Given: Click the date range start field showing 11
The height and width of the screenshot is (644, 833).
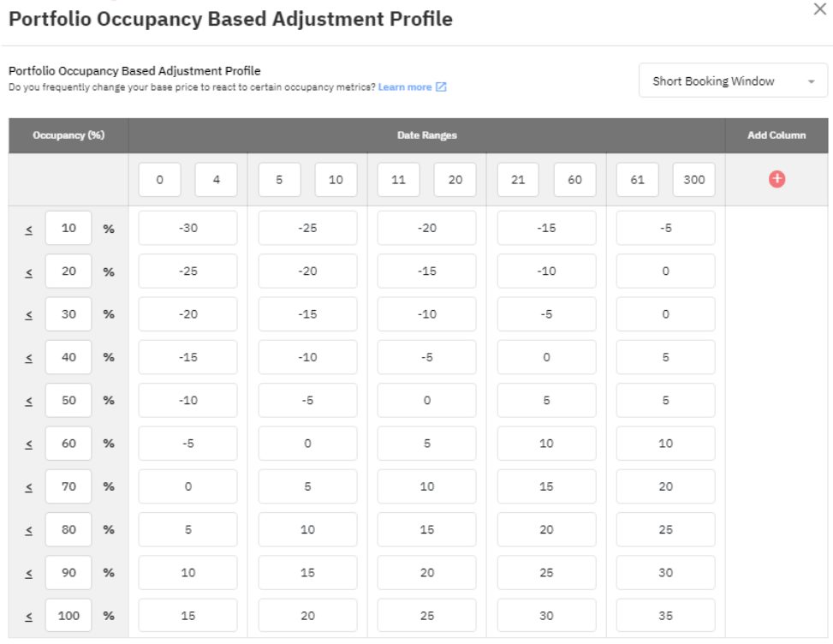Looking at the screenshot, I should pos(399,180).
